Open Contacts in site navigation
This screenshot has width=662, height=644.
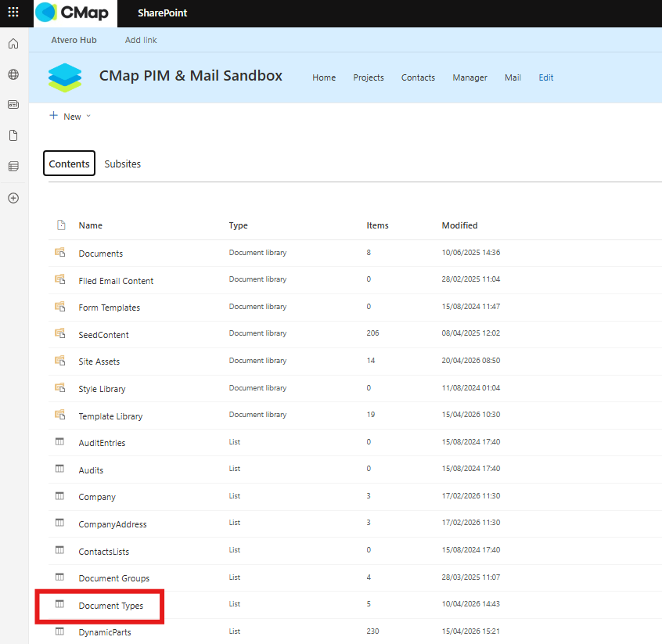[x=418, y=77]
